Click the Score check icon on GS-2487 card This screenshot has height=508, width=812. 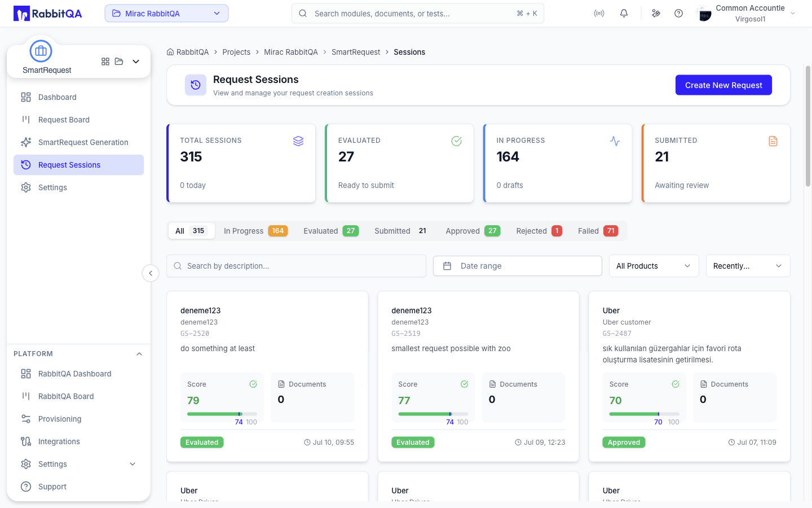tap(676, 384)
